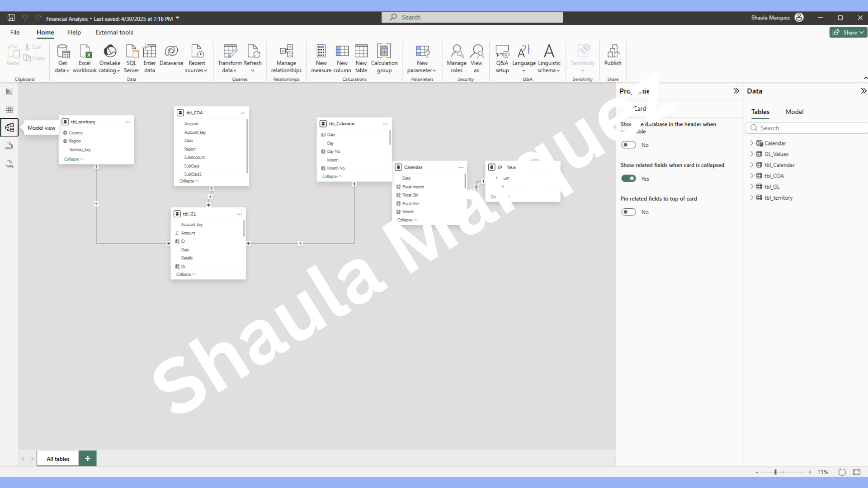Screen dimensions: 868x488
Task: Disable show related fields when collapsed
Action: coord(628,178)
